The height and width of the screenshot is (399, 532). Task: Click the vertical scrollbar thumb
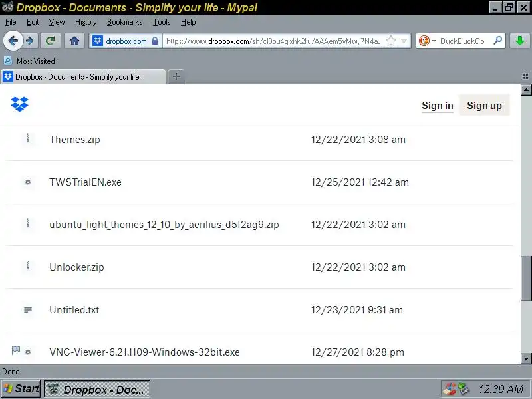[x=526, y=279]
